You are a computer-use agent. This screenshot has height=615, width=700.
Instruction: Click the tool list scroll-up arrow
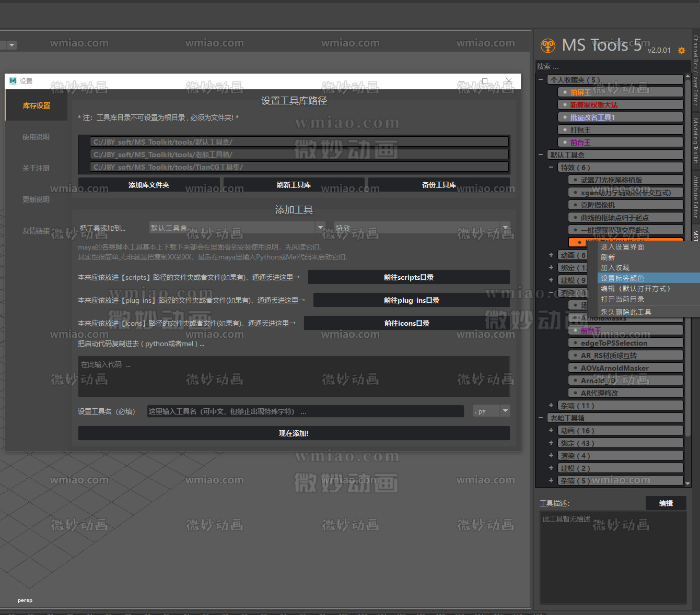pyautogui.click(x=687, y=77)
